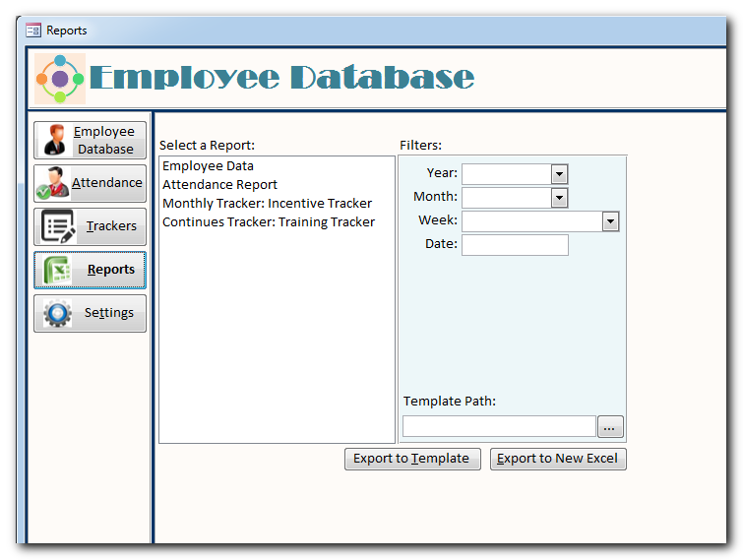The width and height of the screenshot is (743, 560).
Task: Open the Employee Database section label
Action: click(x=104, y=140)
